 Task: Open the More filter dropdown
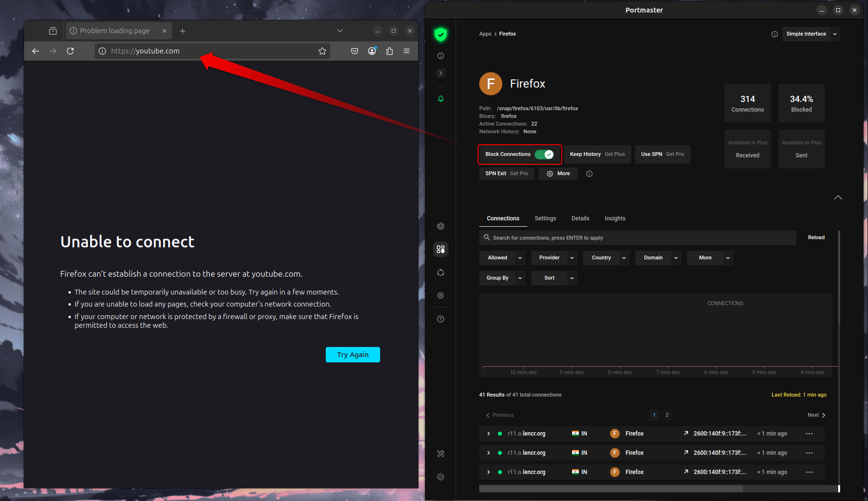click(710, 258)
